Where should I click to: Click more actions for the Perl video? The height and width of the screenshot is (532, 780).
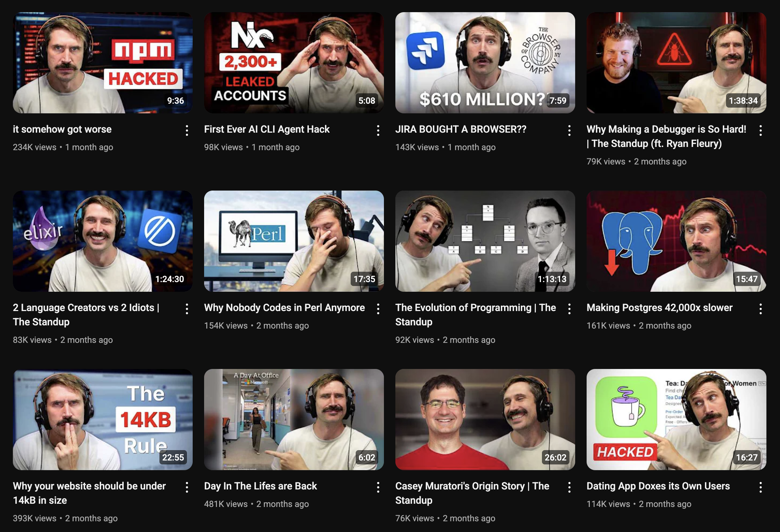[378, 309]
